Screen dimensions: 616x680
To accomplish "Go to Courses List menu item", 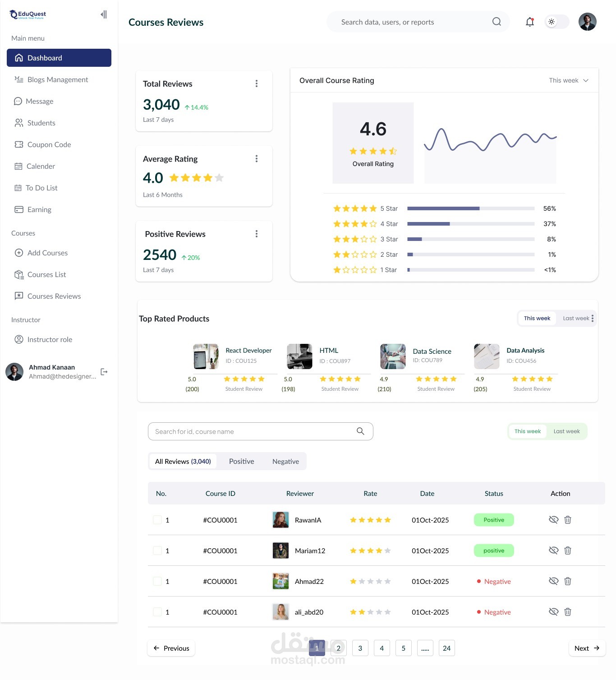I will click(46, 274).
